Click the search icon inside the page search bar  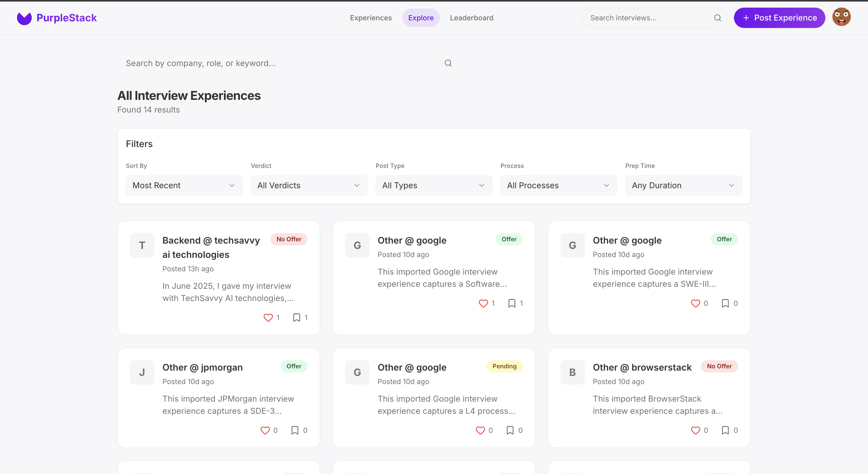(x=448, y=63)
